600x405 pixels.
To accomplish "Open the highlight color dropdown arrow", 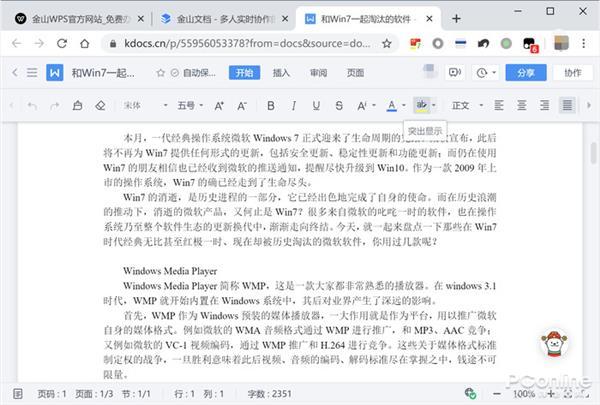I will click(x=434, y=105).
